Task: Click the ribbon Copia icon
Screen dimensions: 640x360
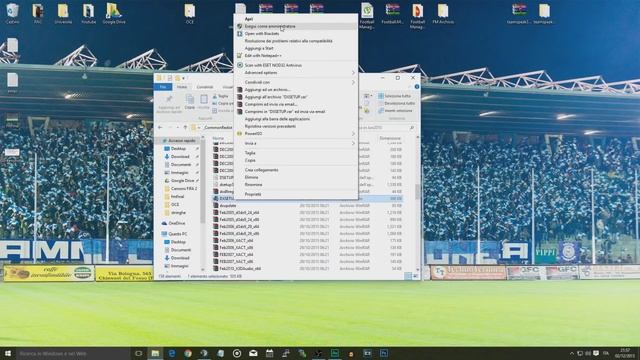Action: click(190, 101)
